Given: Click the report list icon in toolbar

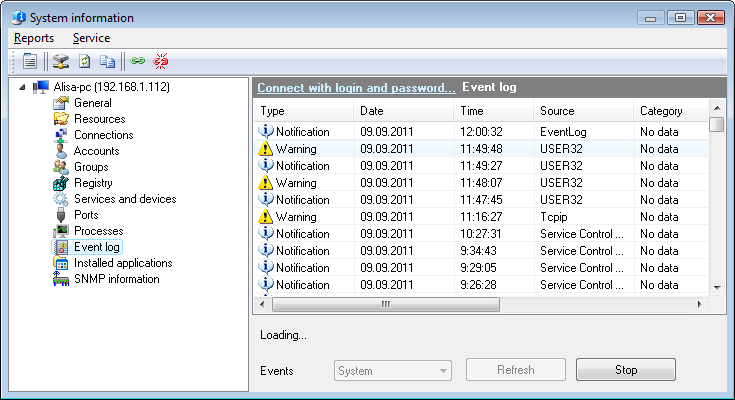Looking at the screenshot, I should click(x=30, y=61).
